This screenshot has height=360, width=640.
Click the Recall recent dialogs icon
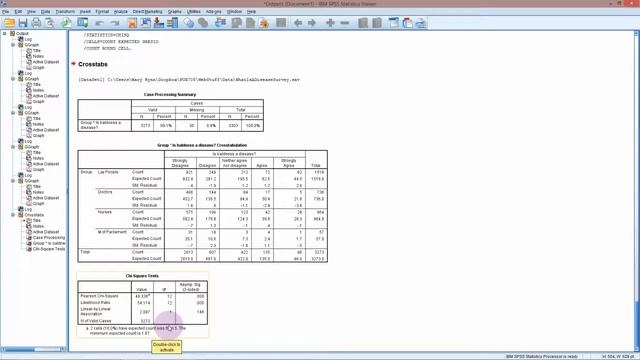[83, 23]
